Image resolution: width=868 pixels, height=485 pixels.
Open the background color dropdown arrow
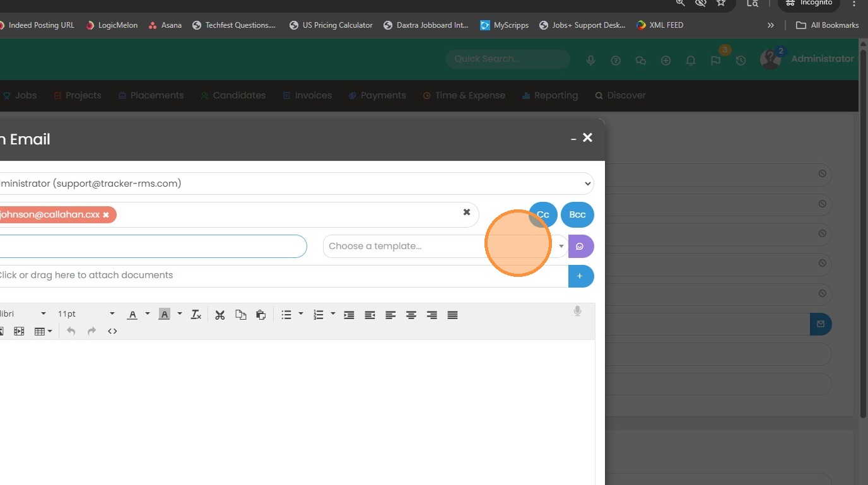point(180,314)
